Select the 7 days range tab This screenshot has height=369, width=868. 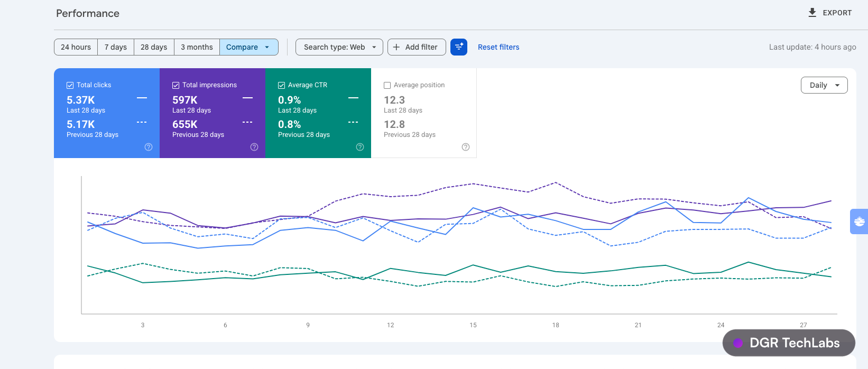[x=116, y=47]
